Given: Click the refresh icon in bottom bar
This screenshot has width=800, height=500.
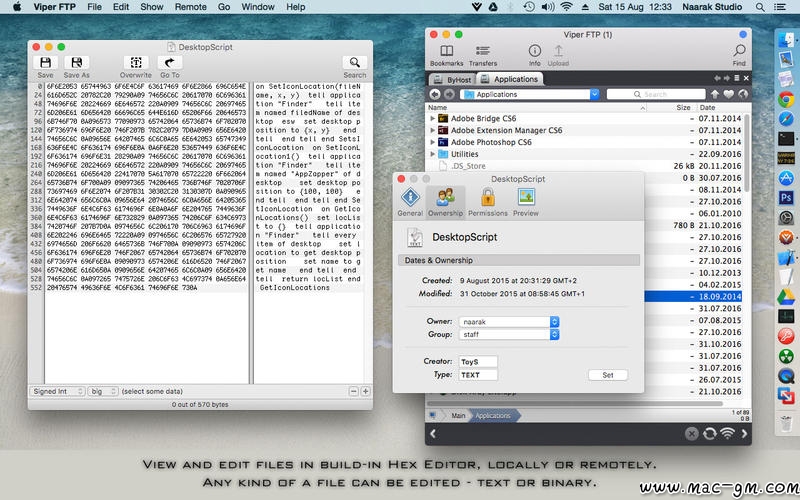Looking at the screenshot, I should coord(710,434).
